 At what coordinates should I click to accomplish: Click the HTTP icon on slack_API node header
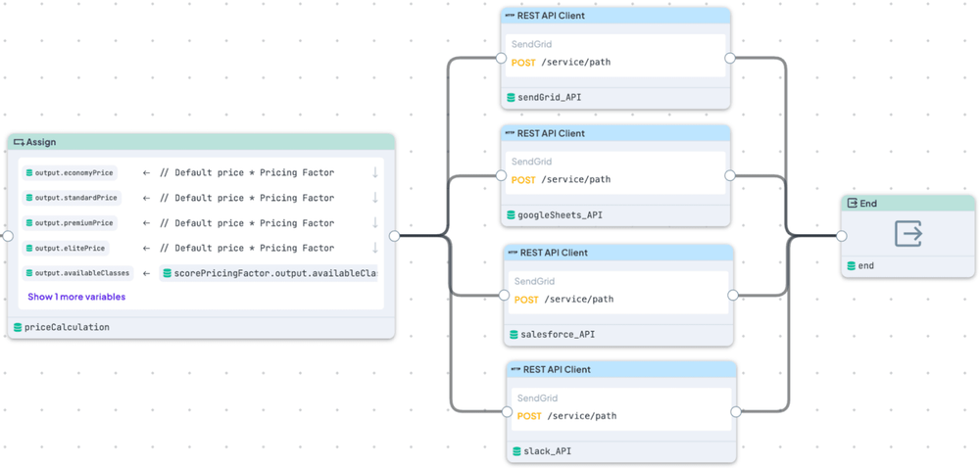coord(515,369)
